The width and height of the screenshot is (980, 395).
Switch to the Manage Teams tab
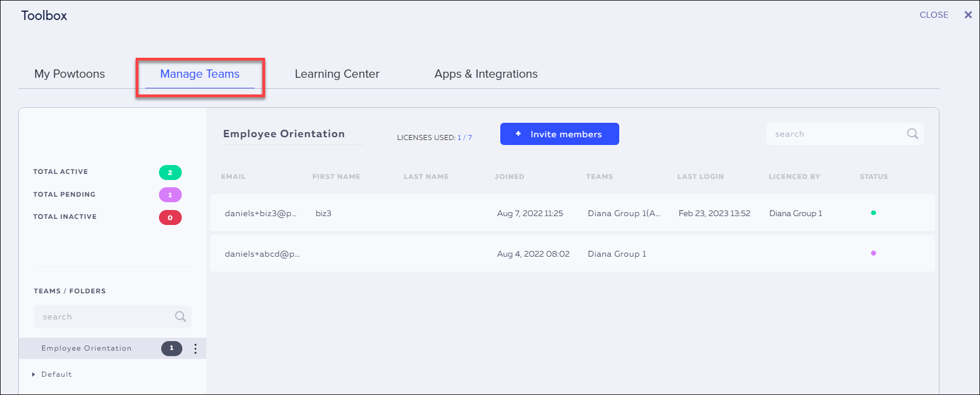[x=200, y=74]
